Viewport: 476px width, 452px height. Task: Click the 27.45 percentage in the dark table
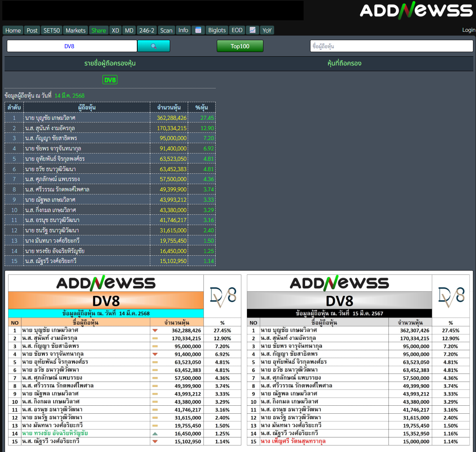207,118
